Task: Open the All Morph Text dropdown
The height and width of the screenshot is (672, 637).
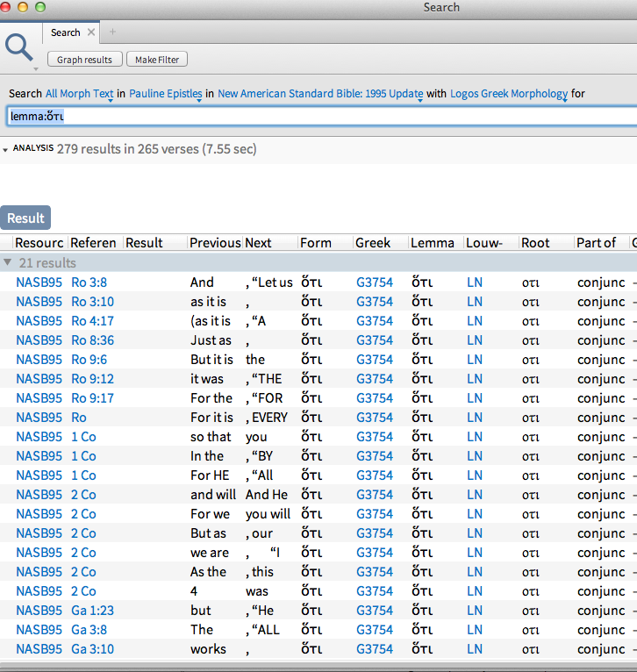Action: pos(80,94)
